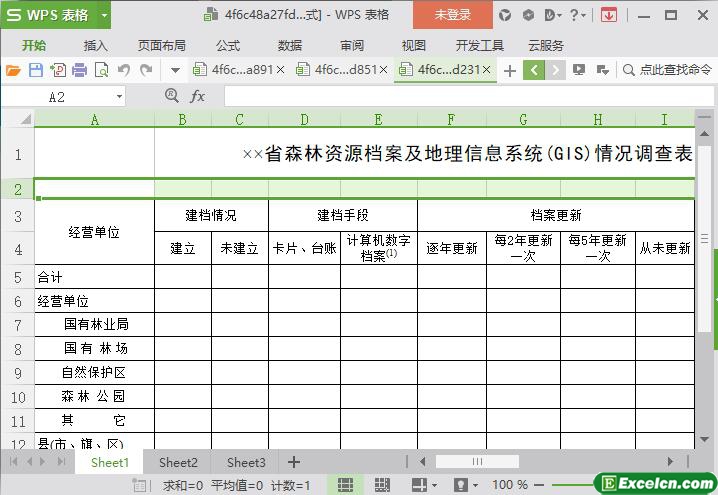Add a new document tab with plus
This screenshot has width=718, height=495.
(x=510, y=71)
